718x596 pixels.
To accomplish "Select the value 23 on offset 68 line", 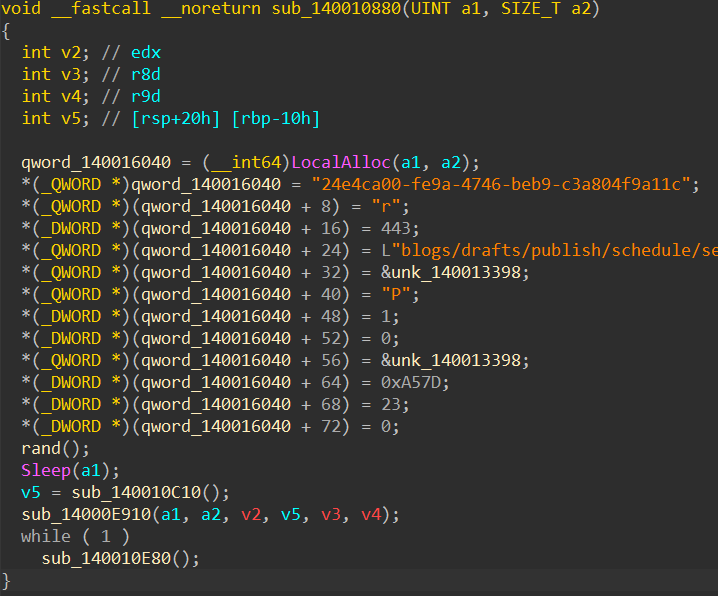I will tap(391, 404).
